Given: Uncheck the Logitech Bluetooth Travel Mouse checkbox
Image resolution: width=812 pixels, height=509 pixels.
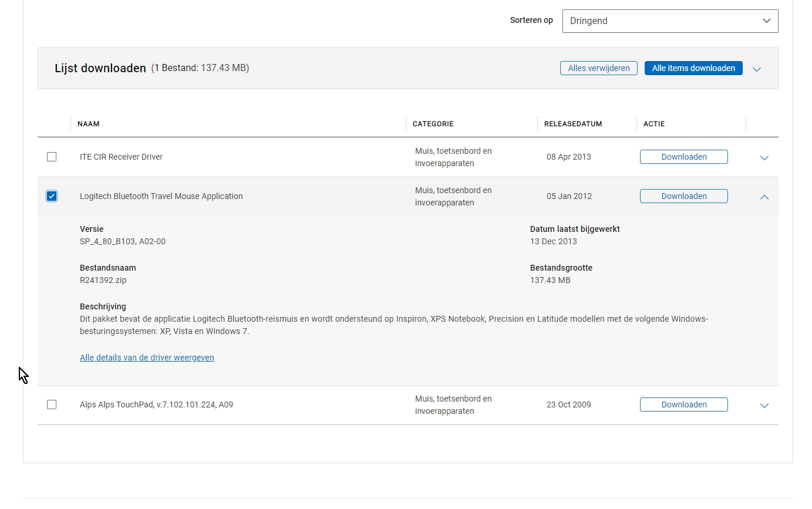Looking at the screenshot, I should [x=52, y=196].
